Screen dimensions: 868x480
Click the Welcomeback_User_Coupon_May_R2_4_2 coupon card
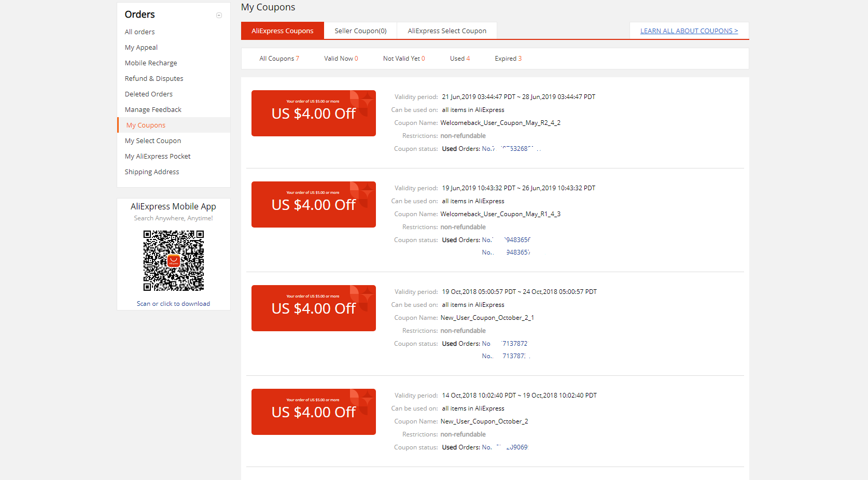[314, 113]
